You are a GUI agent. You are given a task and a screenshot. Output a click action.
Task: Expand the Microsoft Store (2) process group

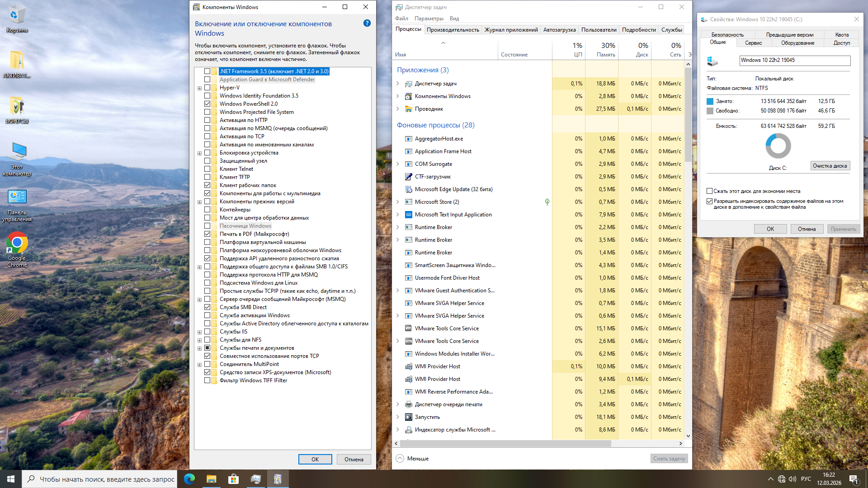point(397,202)
